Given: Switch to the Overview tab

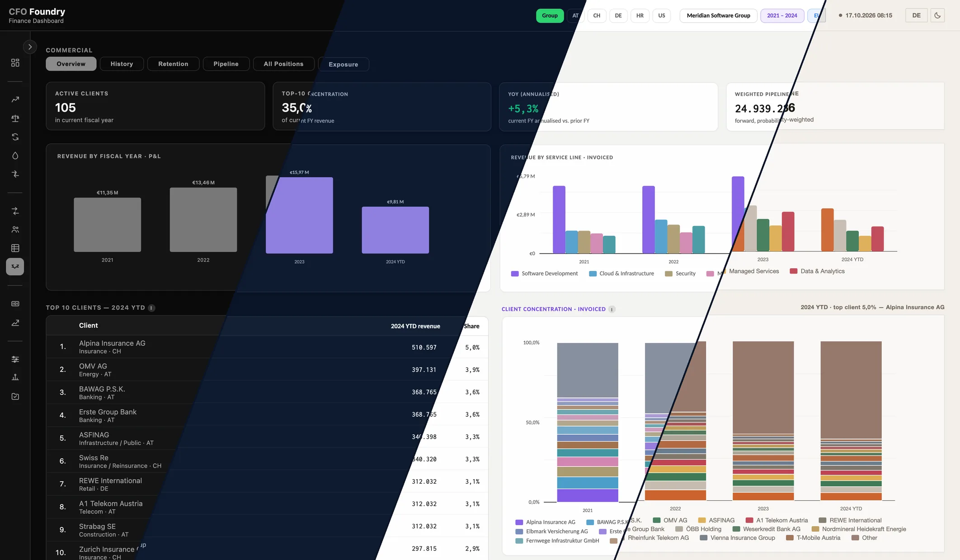Looking at the screenshot, I should click(71, 64).
